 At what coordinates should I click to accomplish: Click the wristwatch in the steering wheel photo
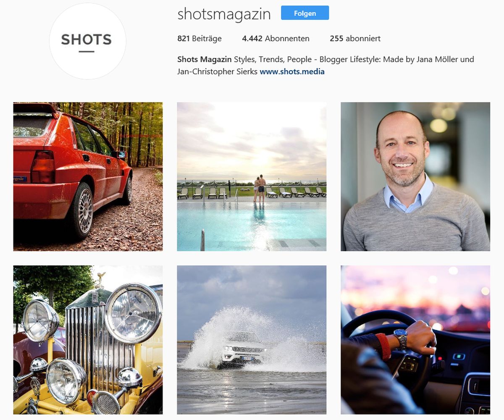[x=401, y=339]
